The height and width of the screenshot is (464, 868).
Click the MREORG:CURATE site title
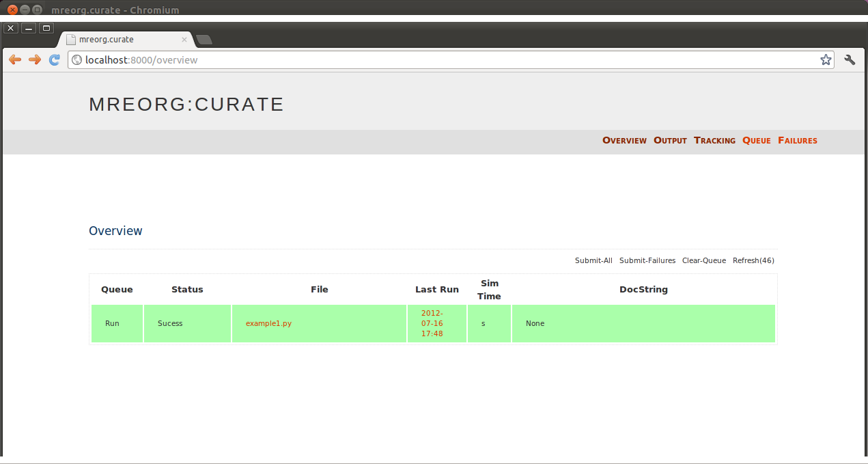click(x=186, y=104)
